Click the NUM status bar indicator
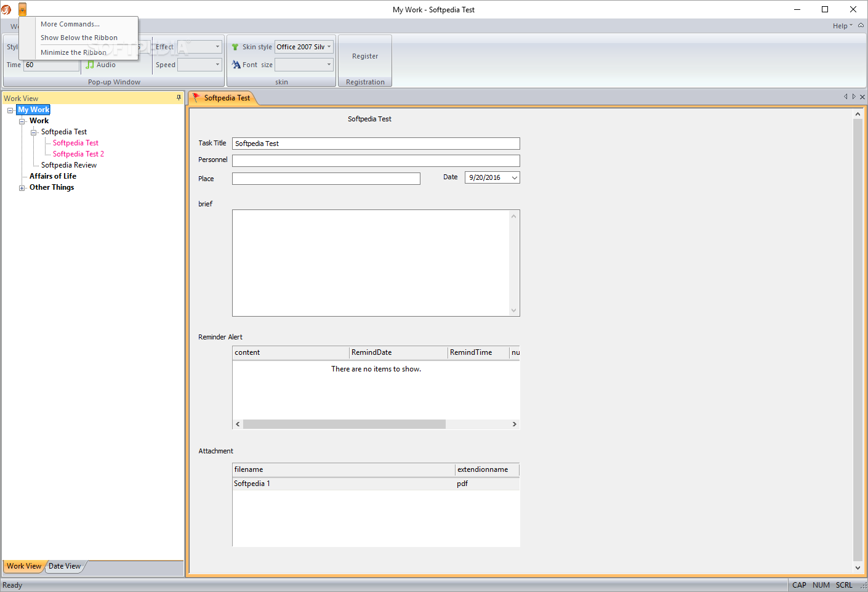The image size is (868, 592). click(821, 585)
